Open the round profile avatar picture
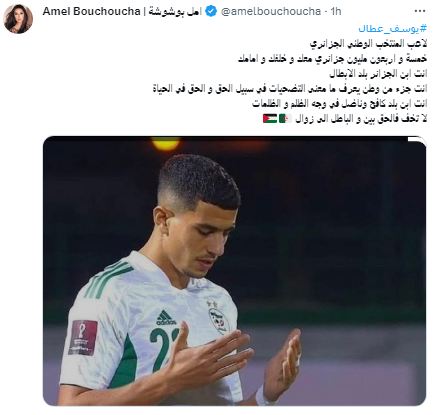 pos(18,19)
